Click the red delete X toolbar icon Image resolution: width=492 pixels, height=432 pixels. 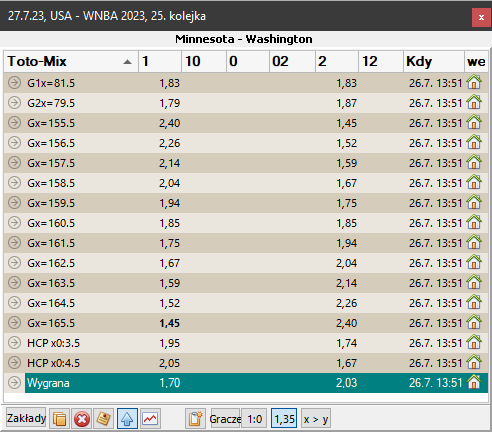(x=82, y=419)
